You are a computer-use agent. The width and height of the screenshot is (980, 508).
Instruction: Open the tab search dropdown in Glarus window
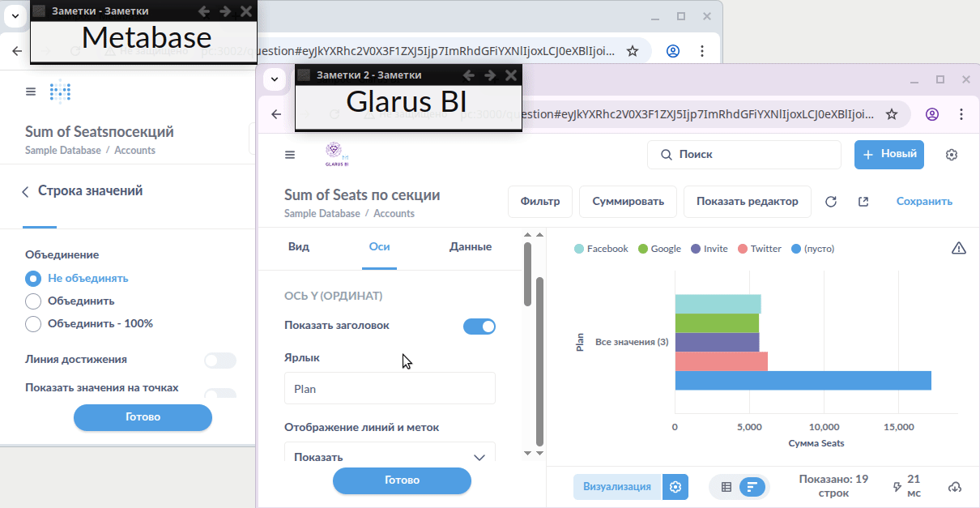(x=275, y=79)
